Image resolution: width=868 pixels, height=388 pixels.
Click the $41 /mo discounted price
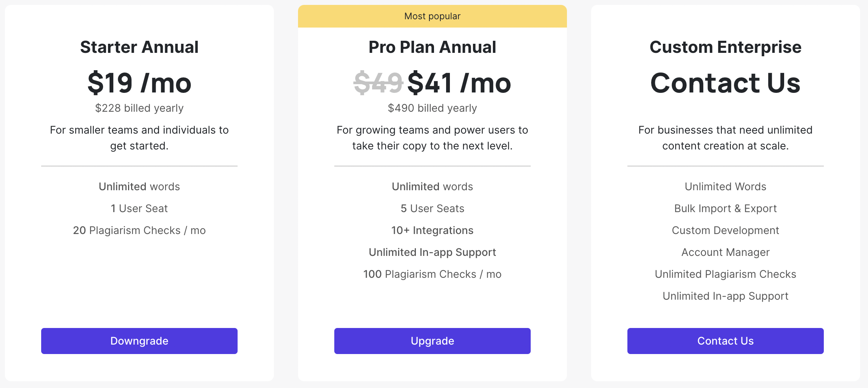point(459,83)
